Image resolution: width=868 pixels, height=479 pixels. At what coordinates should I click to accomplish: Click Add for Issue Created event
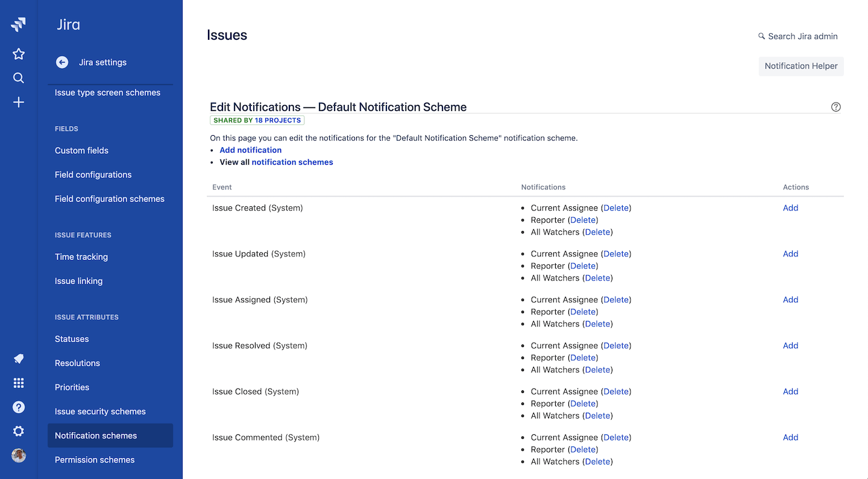tap(790, 208)
